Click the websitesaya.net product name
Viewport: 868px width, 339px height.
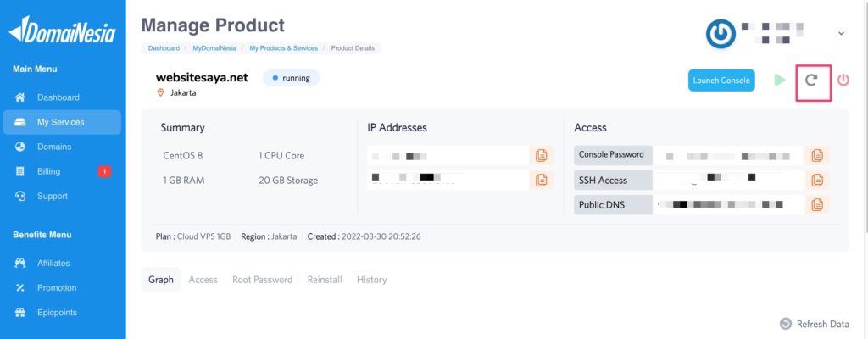point(202,78)
